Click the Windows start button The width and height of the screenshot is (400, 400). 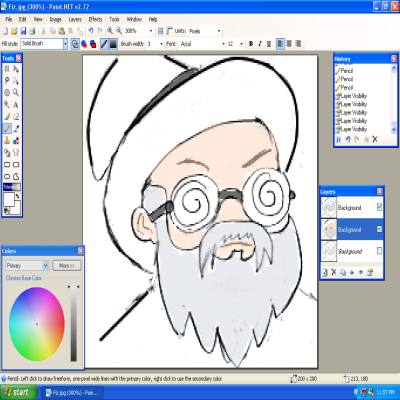click(x=18, y=392)
